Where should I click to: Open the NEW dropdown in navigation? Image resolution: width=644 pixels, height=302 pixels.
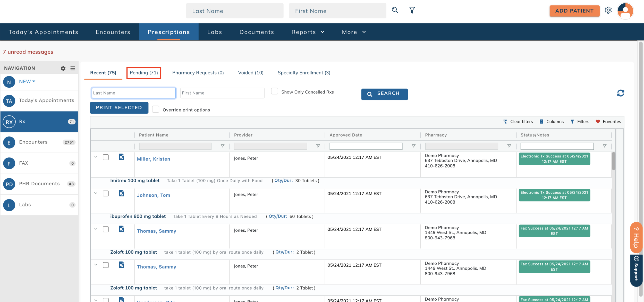pos(27,81)
